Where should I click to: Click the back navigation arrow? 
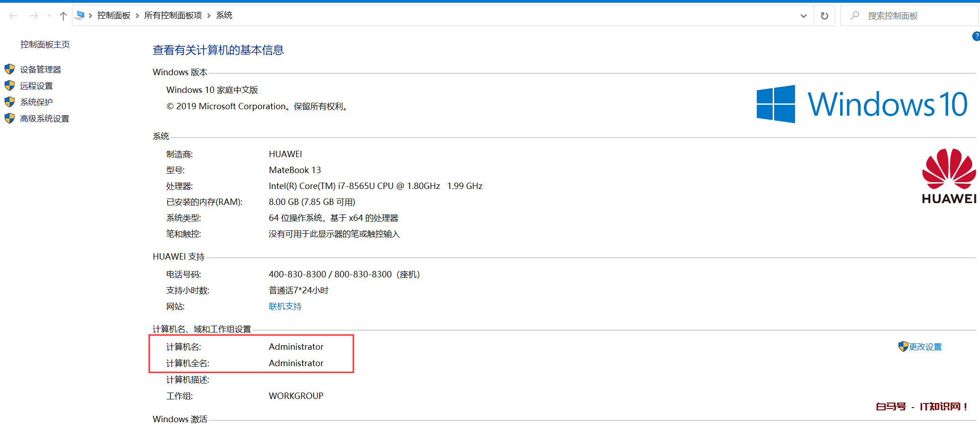click(13, 15)
